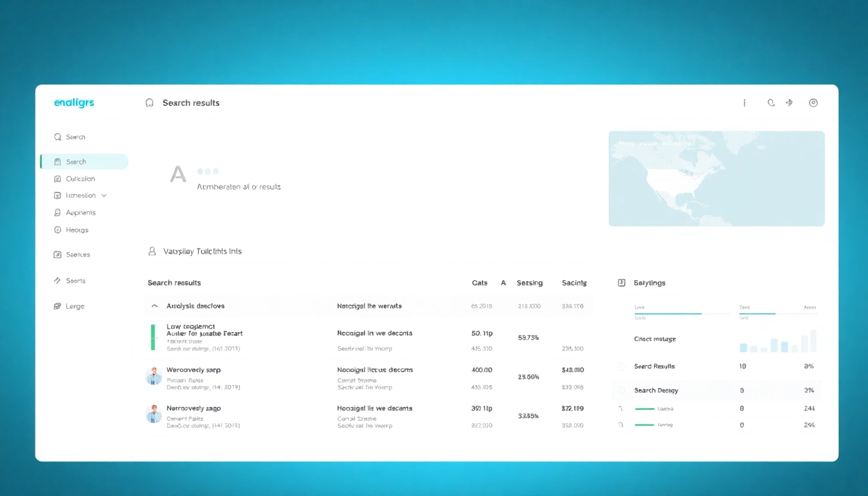This screenshot has height=496, width=868.
Task: Click the icon beside Seeices in sidebar
Action: [57, 254]
